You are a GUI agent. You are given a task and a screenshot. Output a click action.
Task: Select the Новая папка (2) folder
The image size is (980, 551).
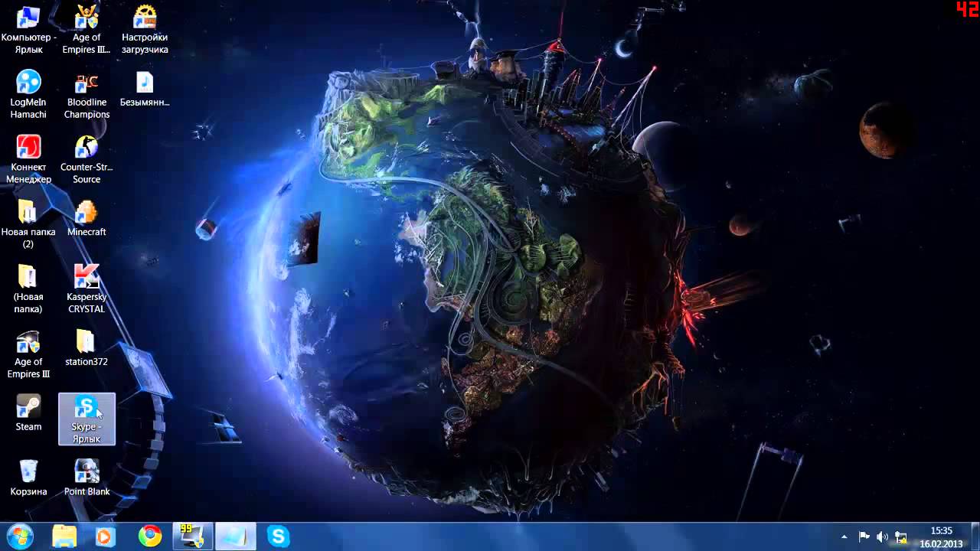(28, 224)
